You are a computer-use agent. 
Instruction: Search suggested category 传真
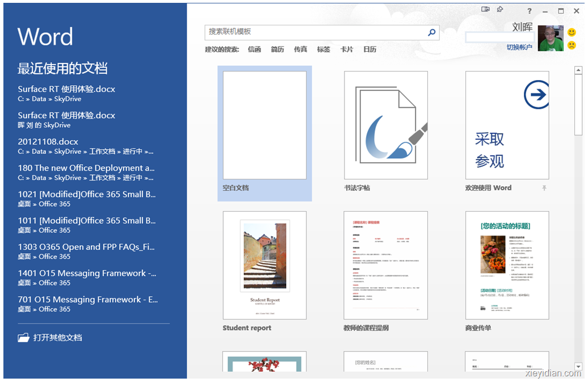pyautogui.click(x=300, y=49)
